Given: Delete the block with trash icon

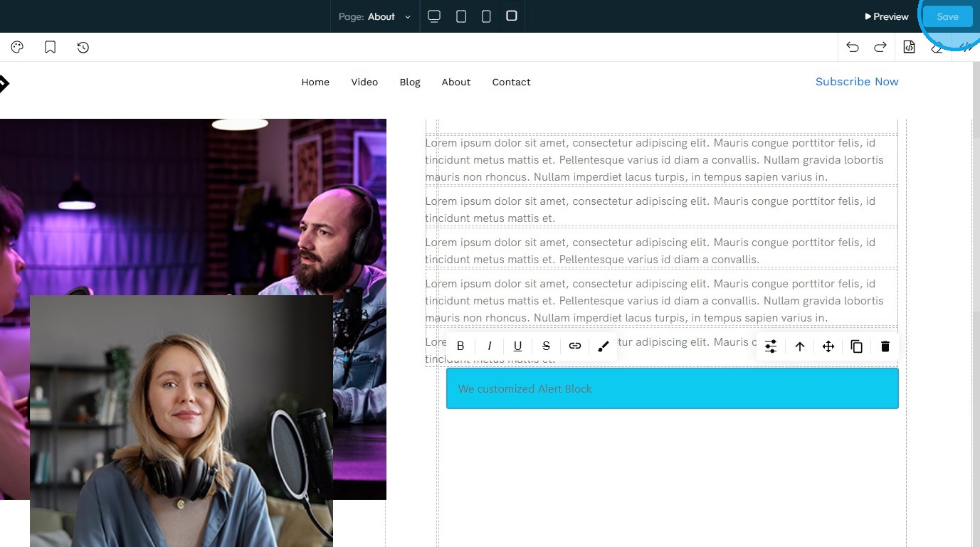Looking at the screenshot, I should click(885, 346).
